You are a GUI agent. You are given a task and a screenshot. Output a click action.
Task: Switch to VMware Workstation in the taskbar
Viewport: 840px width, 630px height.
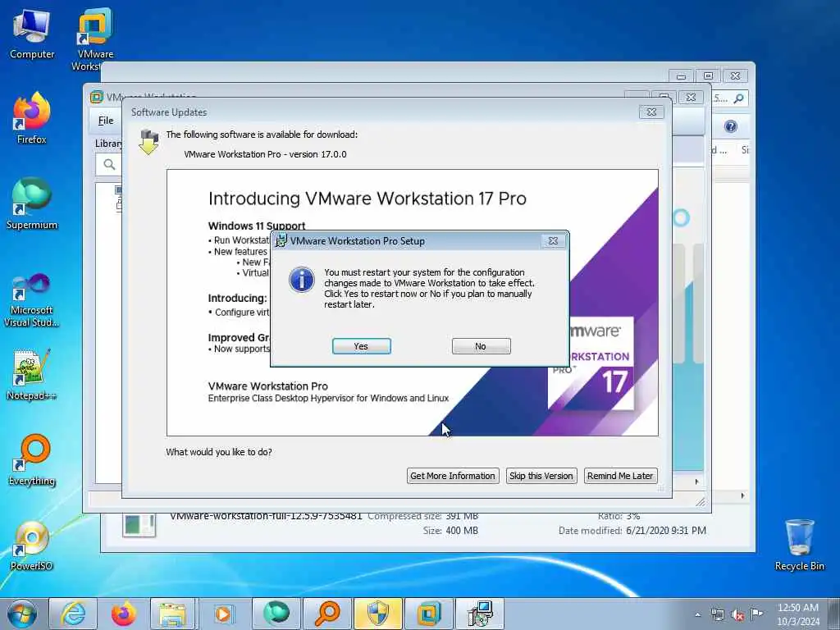click(428, 614)
